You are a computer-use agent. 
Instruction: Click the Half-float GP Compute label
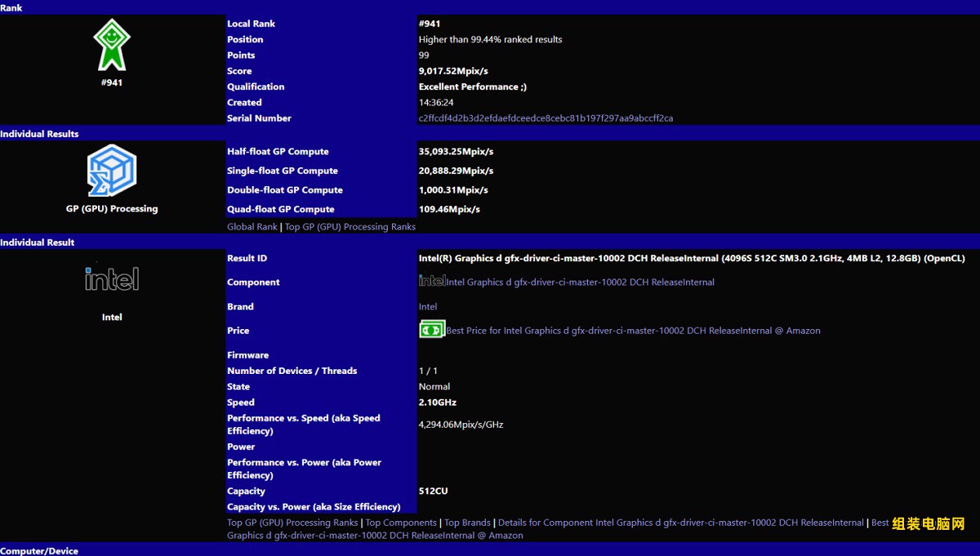[278, 152]
